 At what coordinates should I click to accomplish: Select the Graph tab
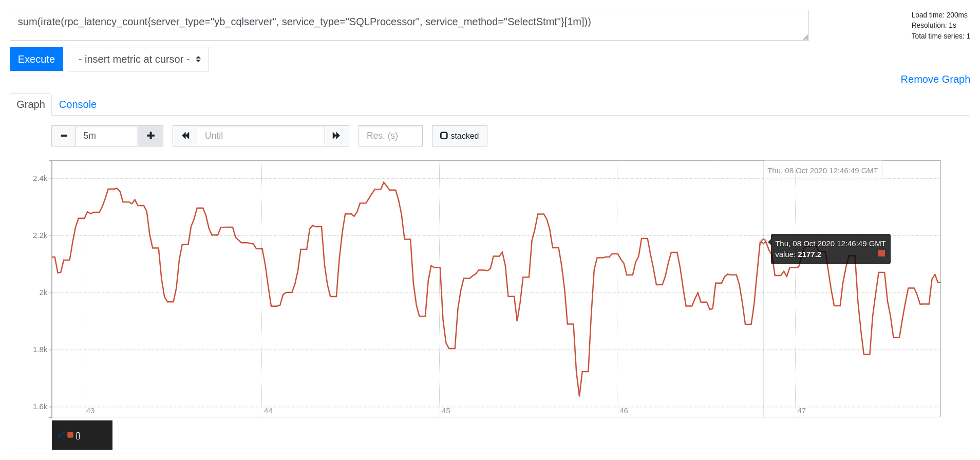[x=30, y=104]
